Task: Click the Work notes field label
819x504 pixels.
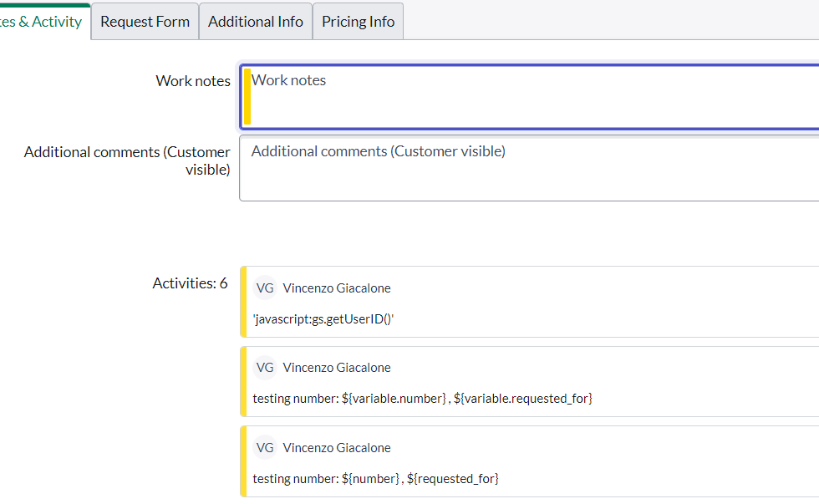Action: pos(192,80)
